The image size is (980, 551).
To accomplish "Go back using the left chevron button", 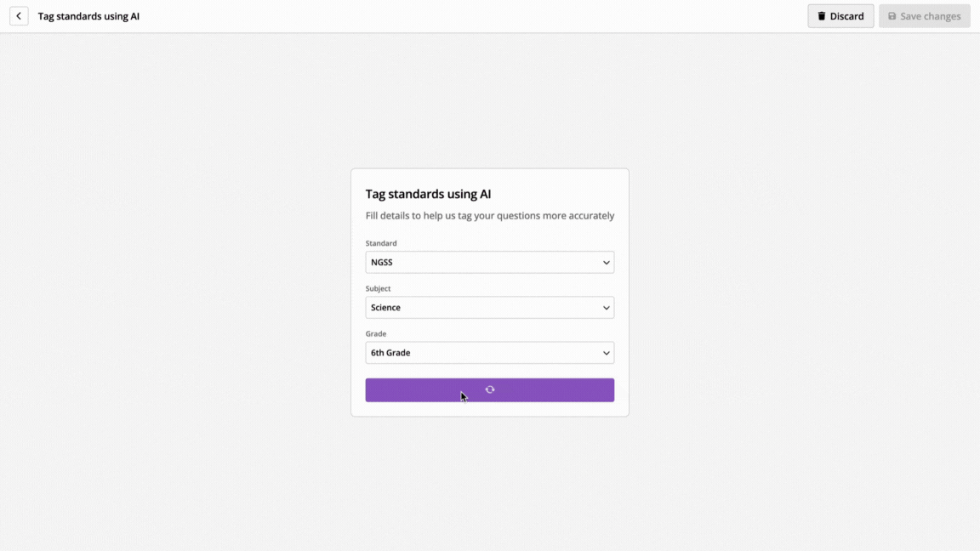I will [x=19, y=16].
